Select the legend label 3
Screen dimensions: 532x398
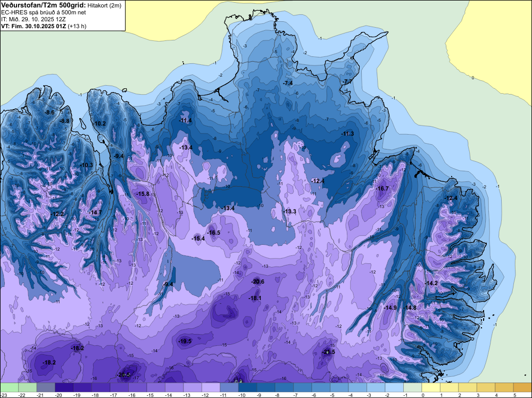(x=478, y=395)
